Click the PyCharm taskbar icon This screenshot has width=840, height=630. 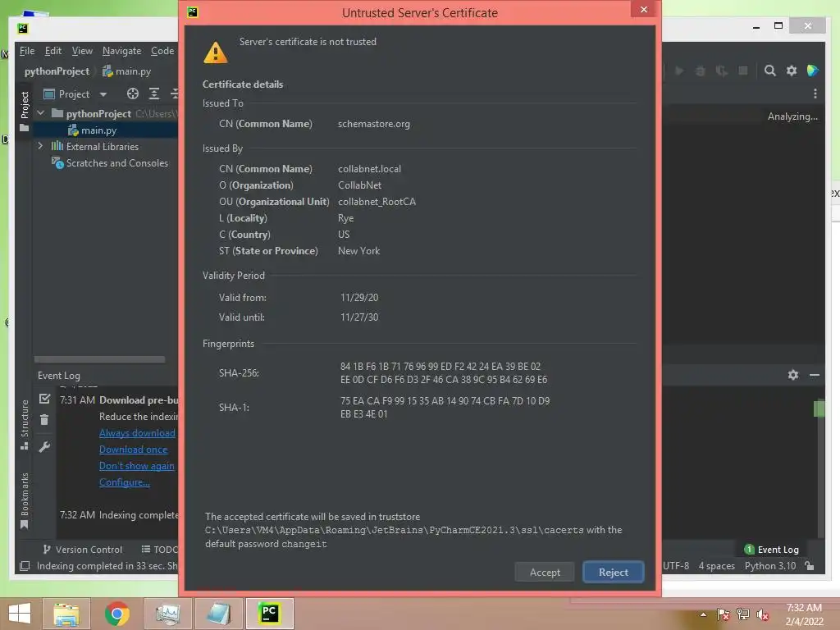coord(269,614)
